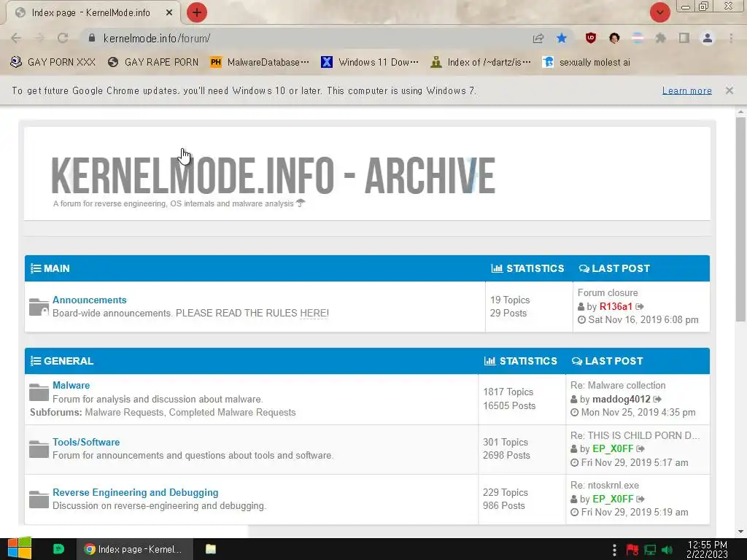The width and height of the screenshot is (747, 560).
Task: Open the Windows Start button
Action: (x=19, y=549)
